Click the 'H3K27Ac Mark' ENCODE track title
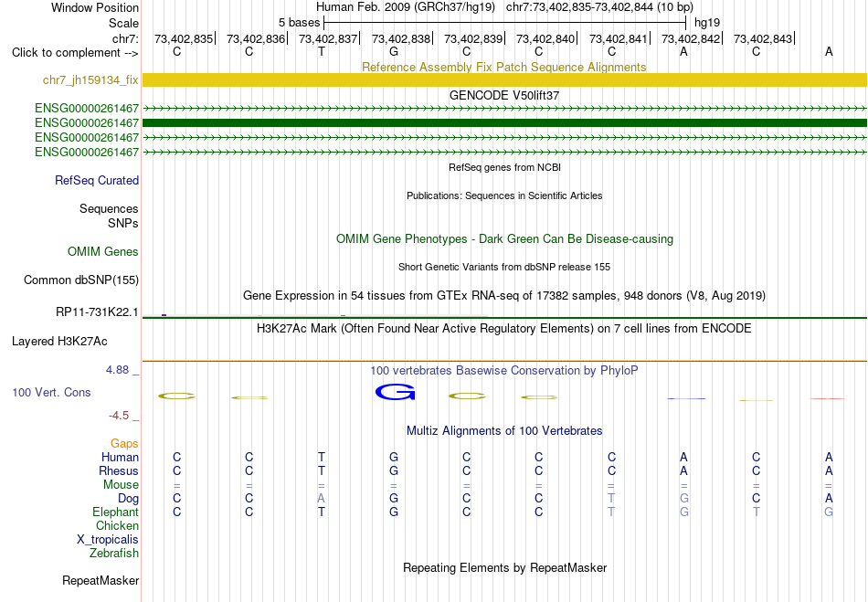This screenshot has height=602, width=868. [x=504, y=329]
